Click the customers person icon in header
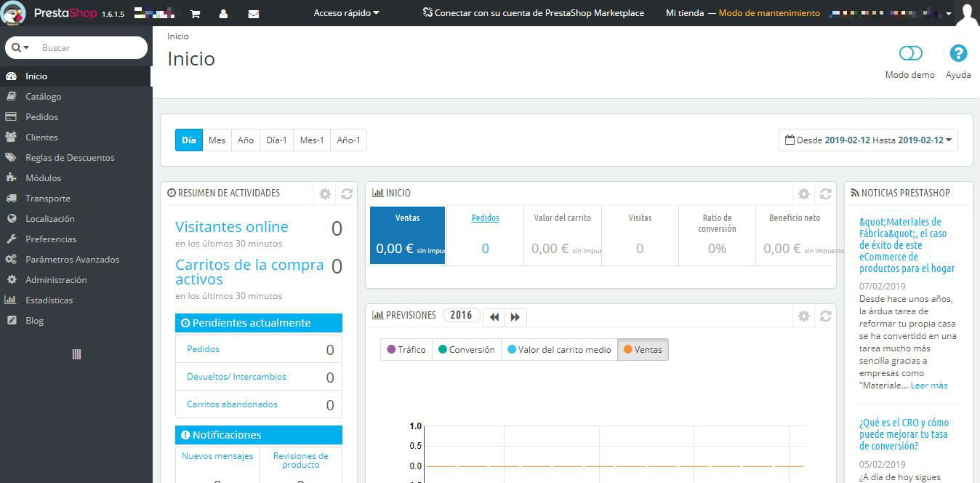 pos(224,14)
